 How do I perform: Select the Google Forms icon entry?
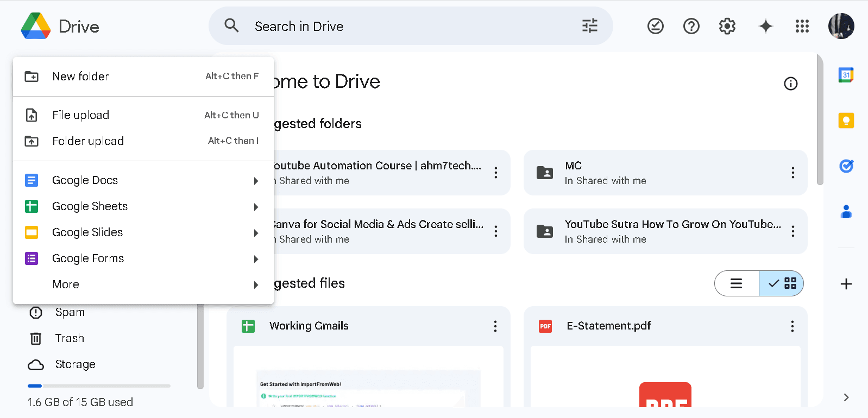[32, 258]
